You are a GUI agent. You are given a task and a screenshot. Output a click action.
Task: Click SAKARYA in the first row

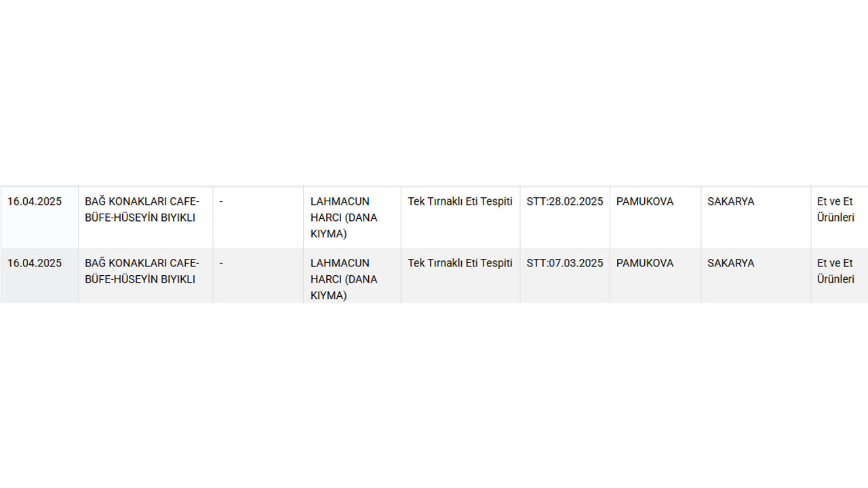730,201
